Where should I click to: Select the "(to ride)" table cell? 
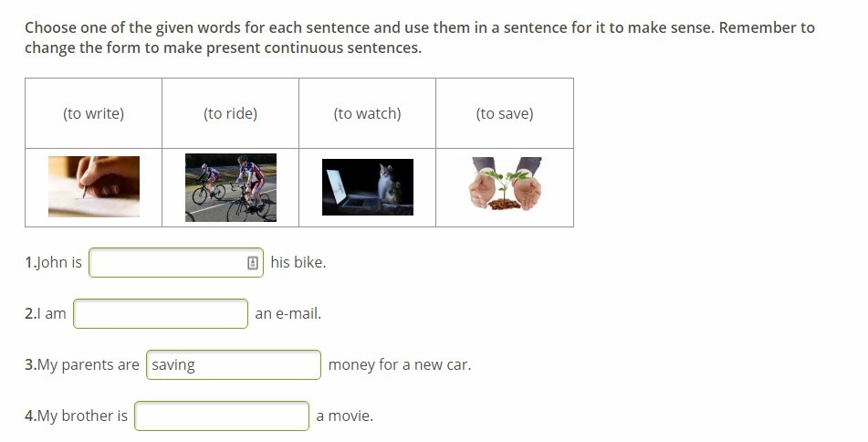click(231, 114)
